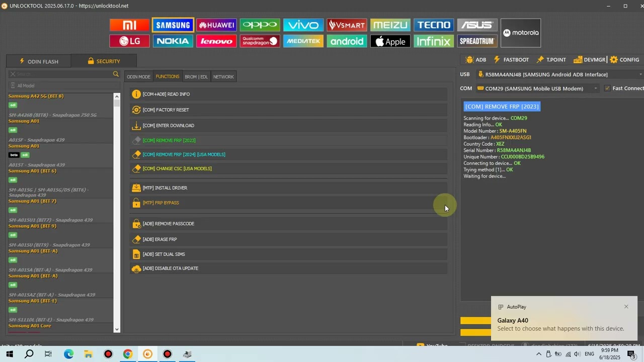Viewport: 644px width, 362px height.
Task: Open the Apple brand section
Action: pos(390,41)
